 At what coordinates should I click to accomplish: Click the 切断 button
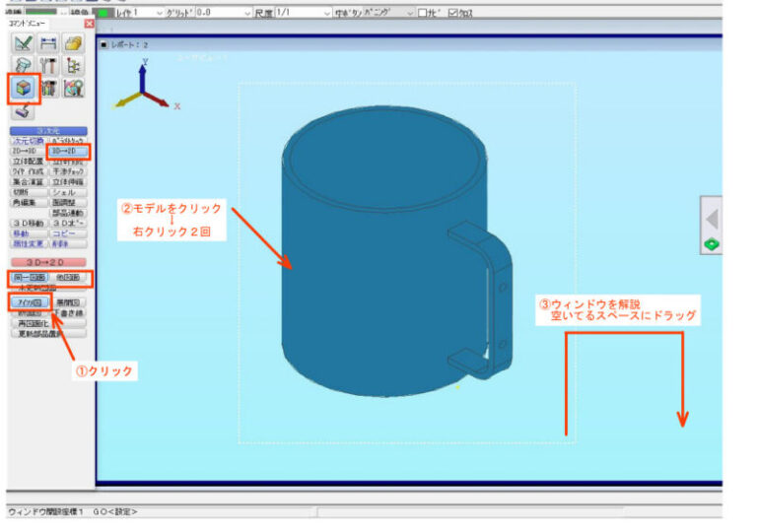pyautogui.click(x=29, y=192)
